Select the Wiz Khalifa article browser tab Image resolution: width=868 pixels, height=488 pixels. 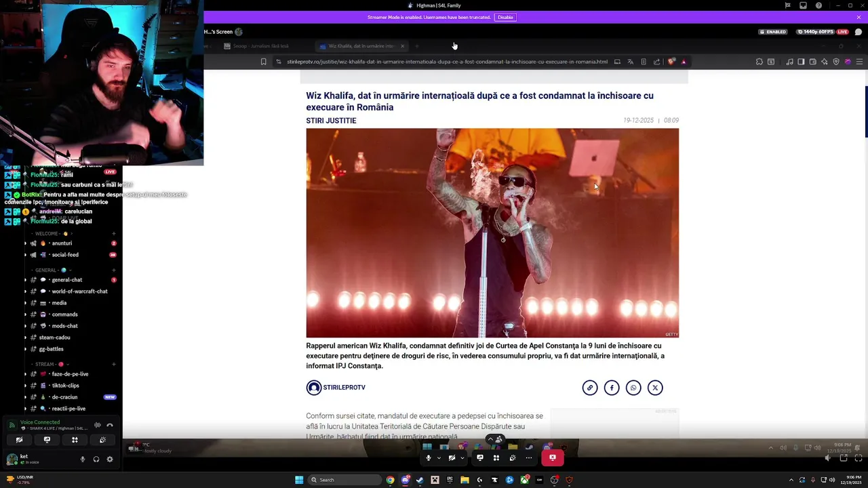click(x=361, y=46)
